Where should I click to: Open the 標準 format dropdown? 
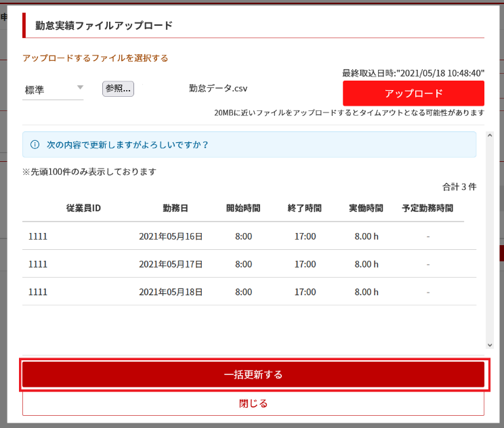tap(53, 89)
